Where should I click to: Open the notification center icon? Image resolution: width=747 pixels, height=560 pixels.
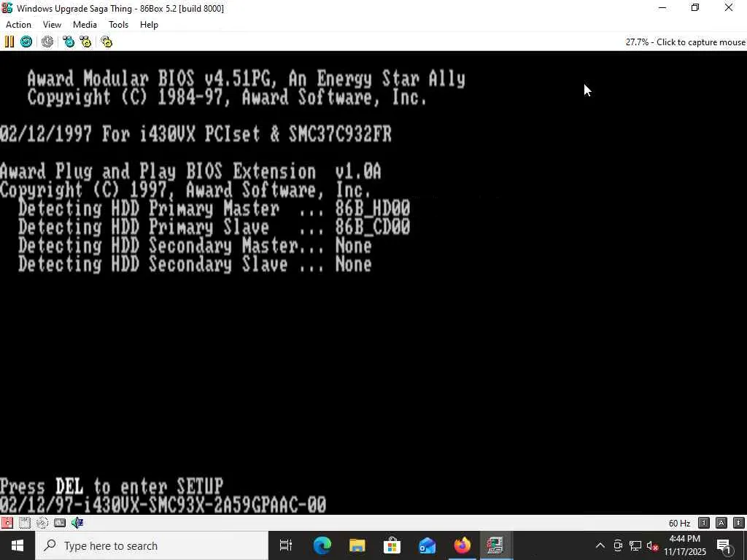(724, 545)
